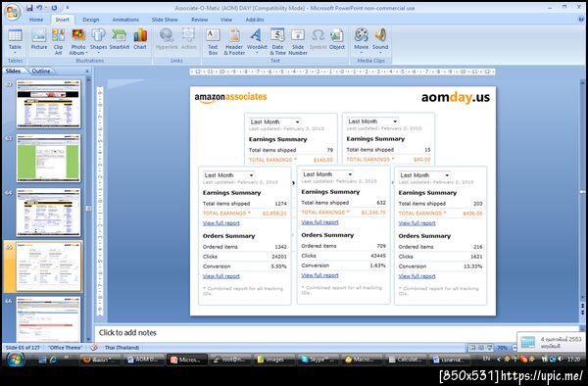The image size is (588, 386).
Task: Open Header & Footer settings
Action: click(234, 41)
